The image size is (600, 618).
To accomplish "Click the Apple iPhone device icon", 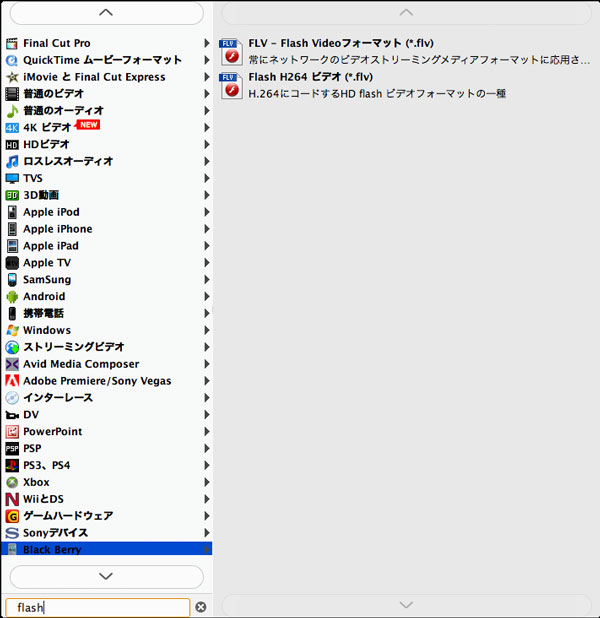I will (12, 229).
